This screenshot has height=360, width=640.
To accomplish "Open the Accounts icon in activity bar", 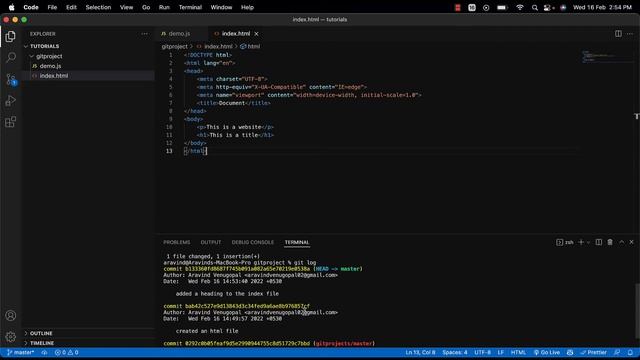I will click(x=11, y=316).
